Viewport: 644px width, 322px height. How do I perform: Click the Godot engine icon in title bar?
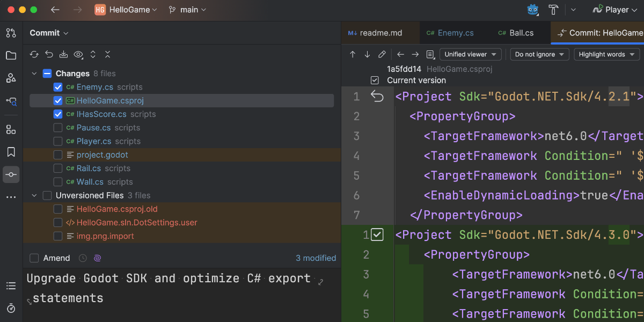tap(533, 10)
